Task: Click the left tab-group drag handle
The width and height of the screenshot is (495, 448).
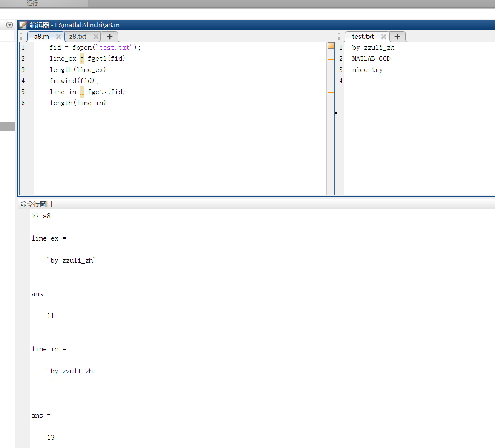Action: tap(21, 37)
